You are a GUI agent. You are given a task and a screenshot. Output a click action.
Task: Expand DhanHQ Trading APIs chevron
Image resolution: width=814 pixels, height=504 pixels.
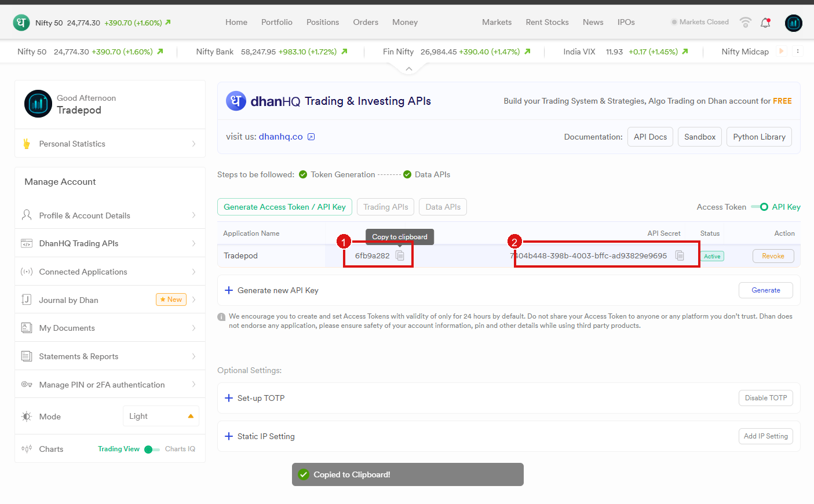pos(194,243)
